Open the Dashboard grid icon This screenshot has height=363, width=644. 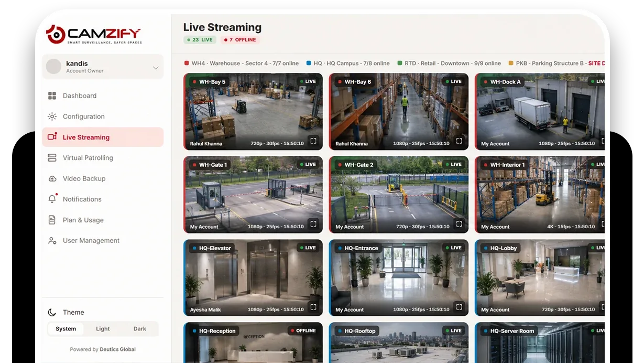pyautogui.click(x=52, y=95)
